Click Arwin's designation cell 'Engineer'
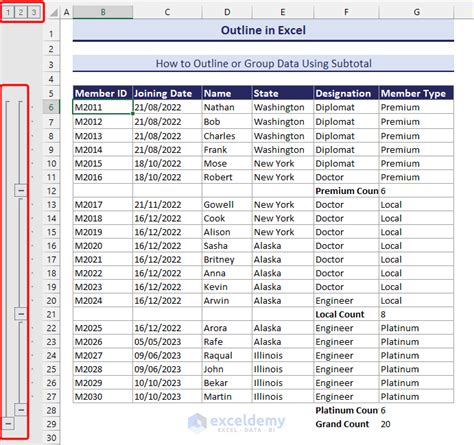 tap(346, 301)
